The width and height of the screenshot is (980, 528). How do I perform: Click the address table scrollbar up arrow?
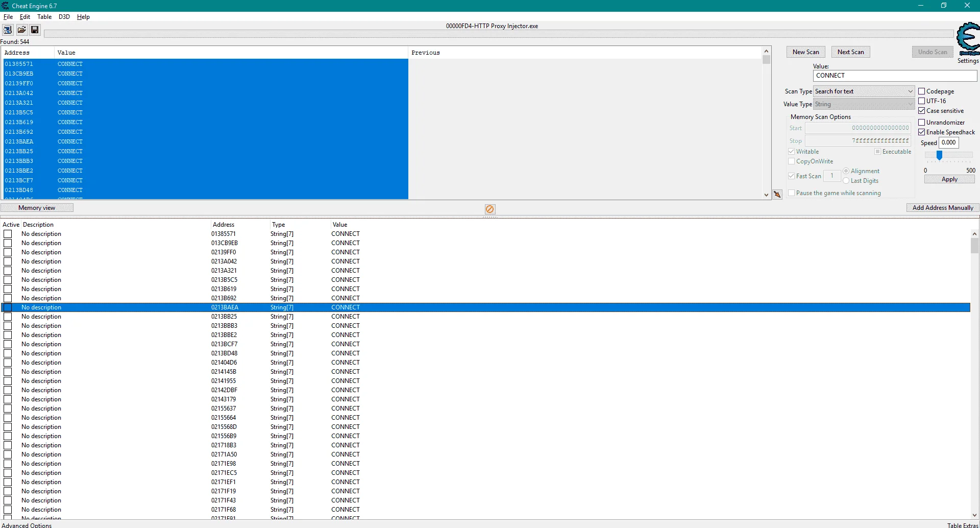974,234
